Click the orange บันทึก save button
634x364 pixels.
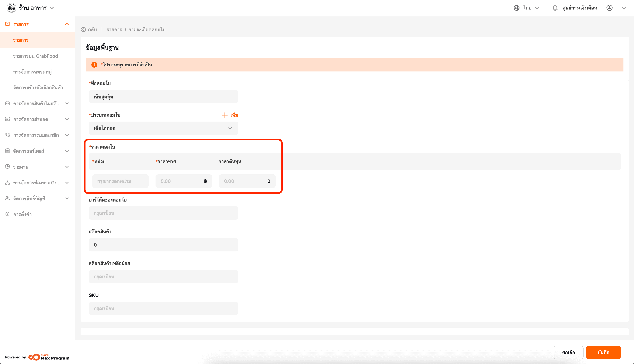click(603, 352)
